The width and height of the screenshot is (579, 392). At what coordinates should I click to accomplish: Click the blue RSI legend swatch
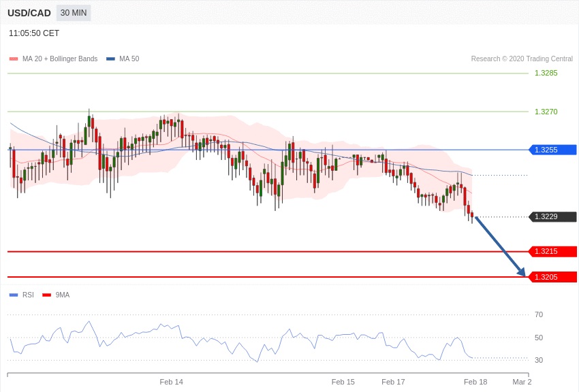tap(13, 295)
